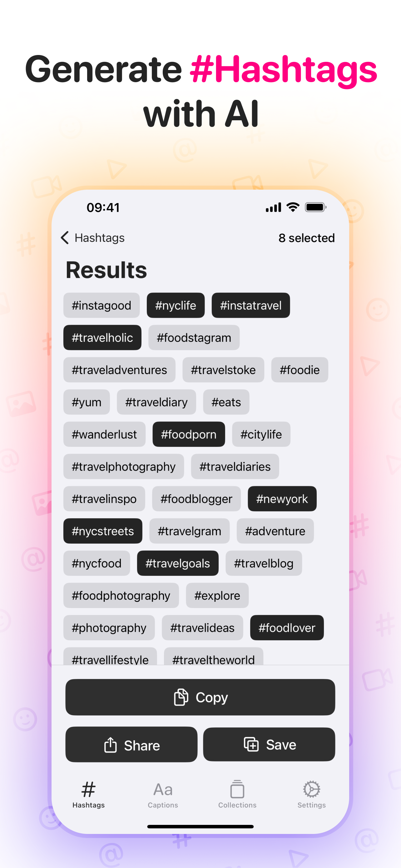Select the #explore hashtag chip

tap(217, 596)
